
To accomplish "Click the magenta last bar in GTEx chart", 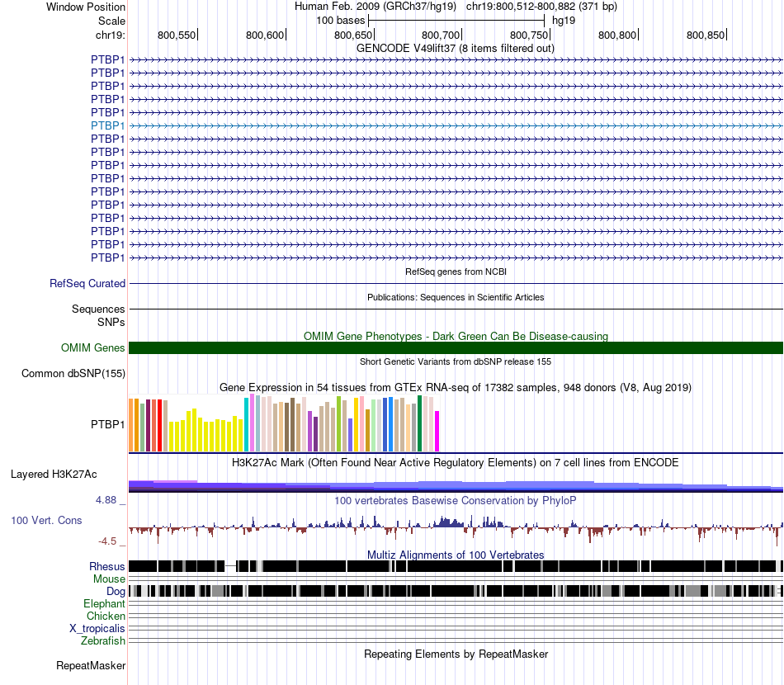I will click(x=437, y=432).
